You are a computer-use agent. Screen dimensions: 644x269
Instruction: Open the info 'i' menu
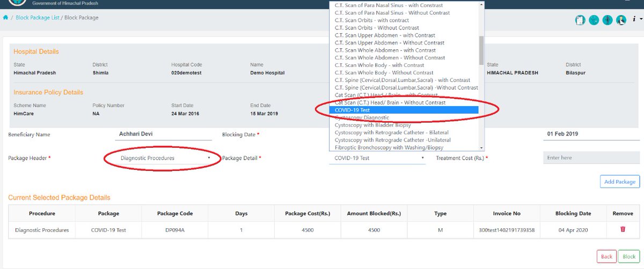pos(633,20)
